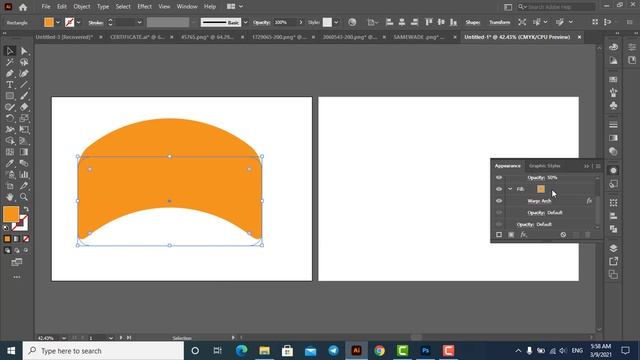Select the Selection tool
The height and width of the screenshot is (360, 640).
point(10,51)
